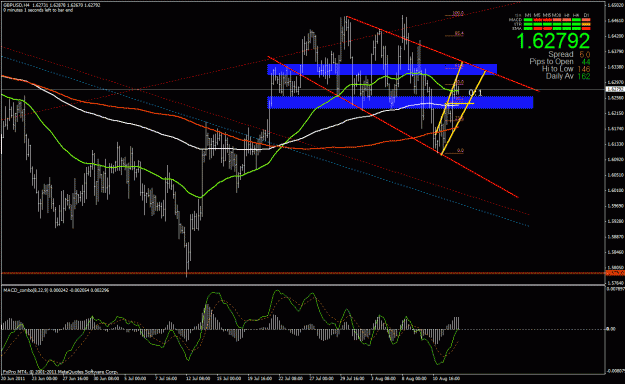625x384 pixels.
Task: Click the EMA row cell under M5
Action: click(538, 29)
